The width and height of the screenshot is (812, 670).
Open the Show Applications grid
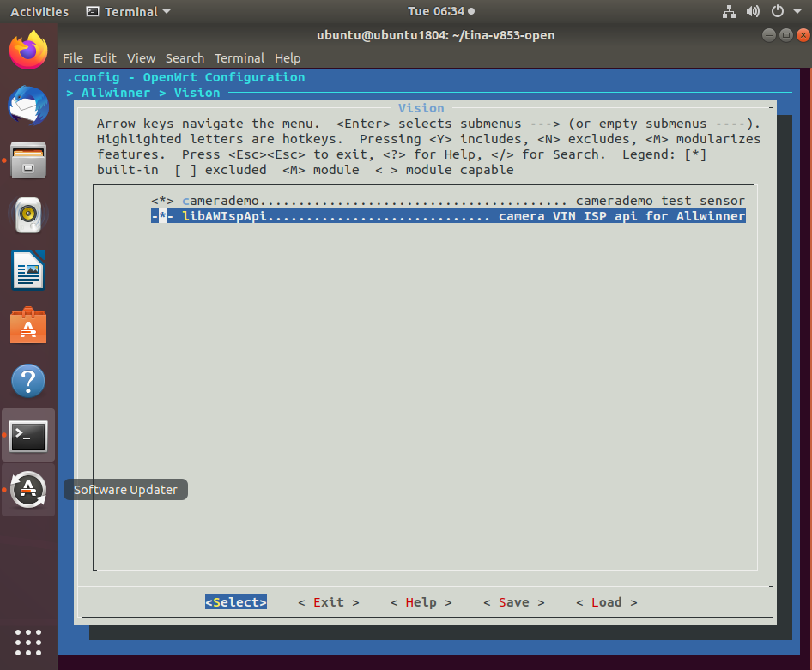tap(28, 643)
